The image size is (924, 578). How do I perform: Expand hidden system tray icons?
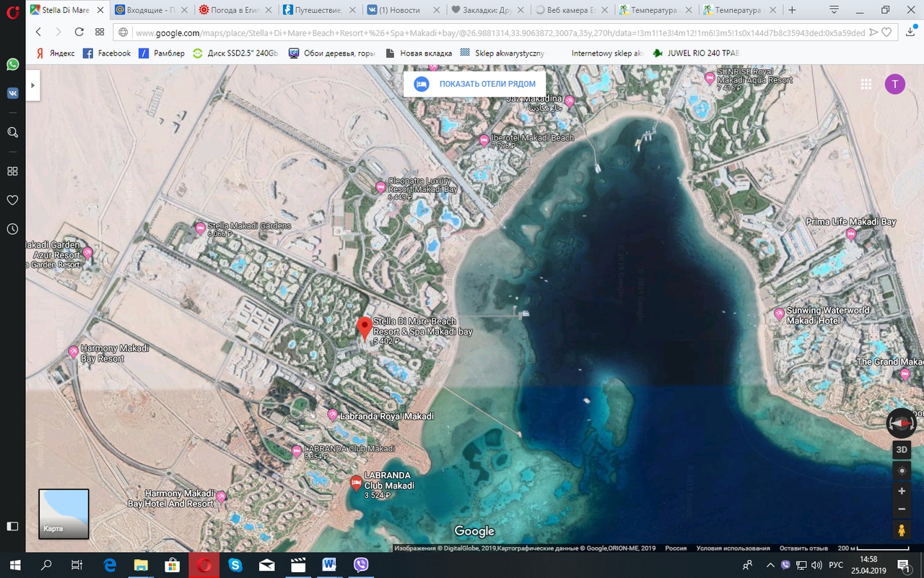point(771,565)
